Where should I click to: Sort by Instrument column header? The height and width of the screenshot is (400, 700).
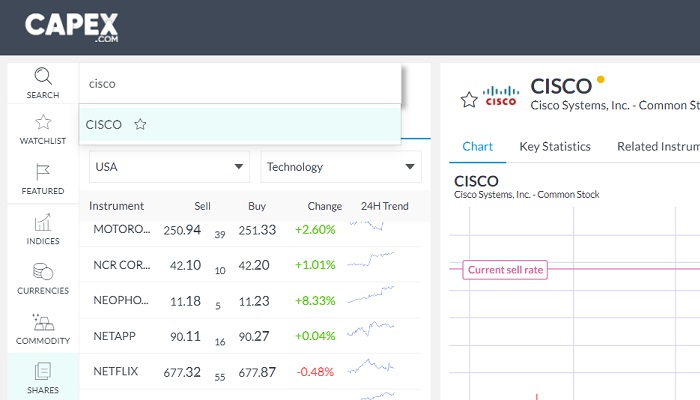point(117,206)
